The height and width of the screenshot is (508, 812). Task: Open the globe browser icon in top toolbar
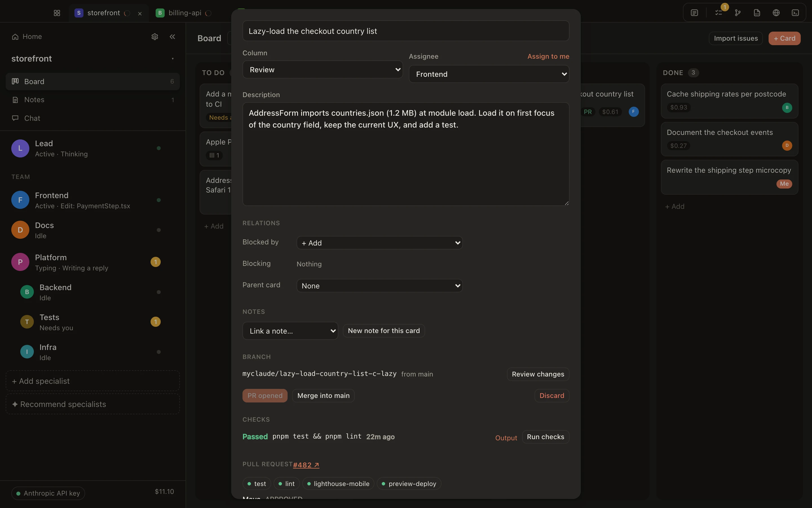tap(776, 13)
